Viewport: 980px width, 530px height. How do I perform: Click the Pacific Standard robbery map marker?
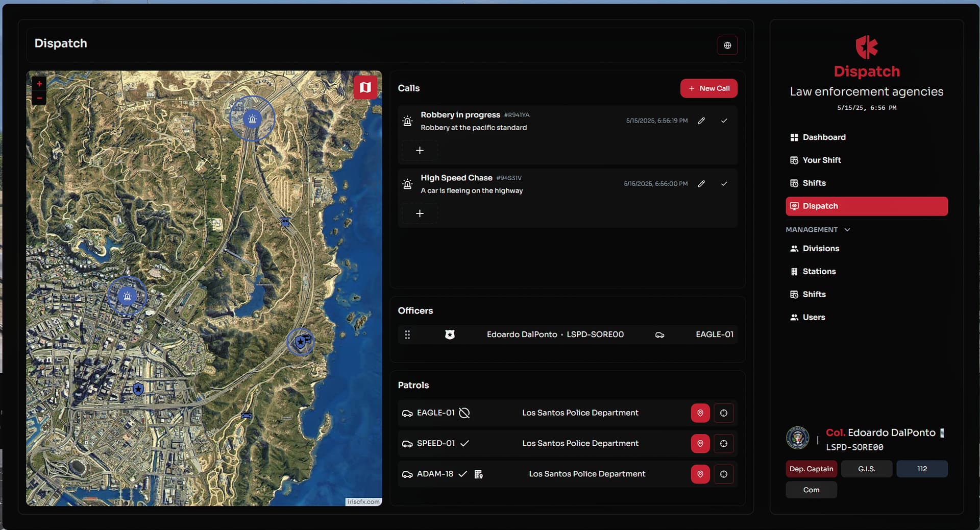pos(127,296)
